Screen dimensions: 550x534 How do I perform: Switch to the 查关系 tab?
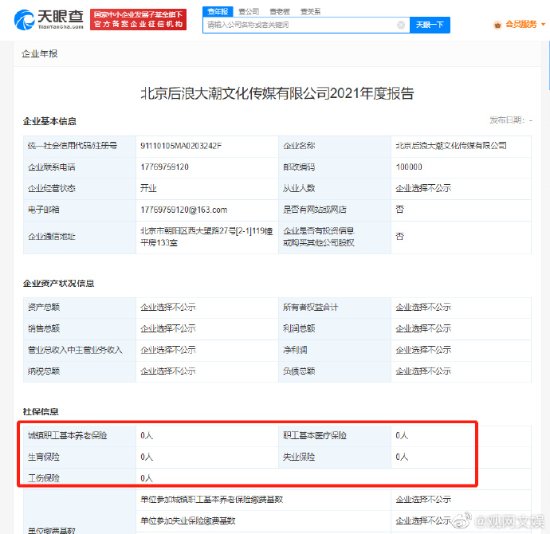310,12
